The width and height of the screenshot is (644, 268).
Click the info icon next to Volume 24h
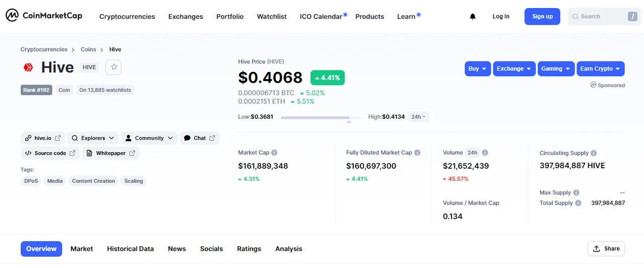[x=485, y=153]
